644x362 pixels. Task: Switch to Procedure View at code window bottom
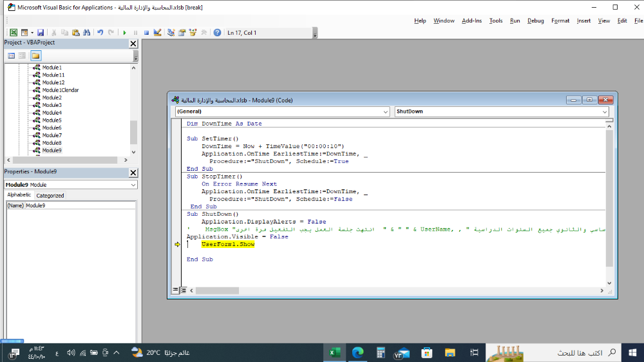(x=175, y=291)
